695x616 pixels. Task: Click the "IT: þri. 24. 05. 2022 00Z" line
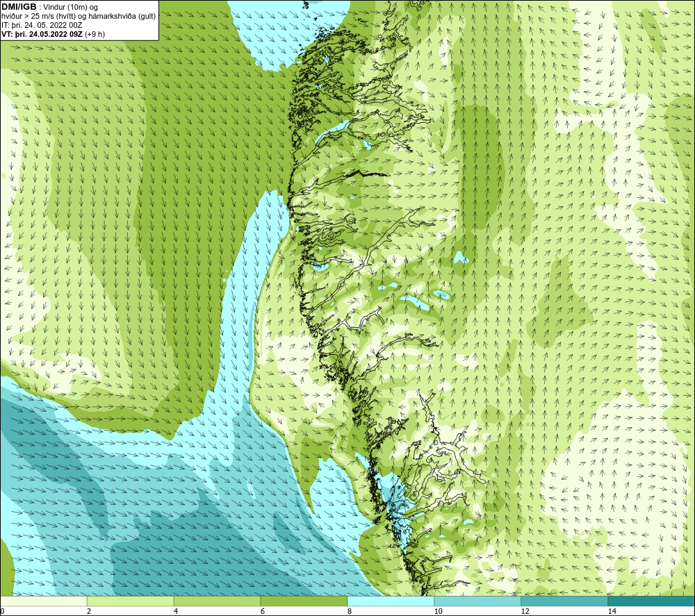click(x=42, y=25)
